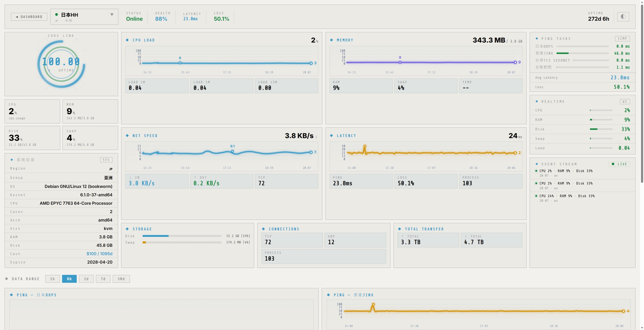644x330 pixels.
Task: Select the 6h data range
Action: coord(69,279)
